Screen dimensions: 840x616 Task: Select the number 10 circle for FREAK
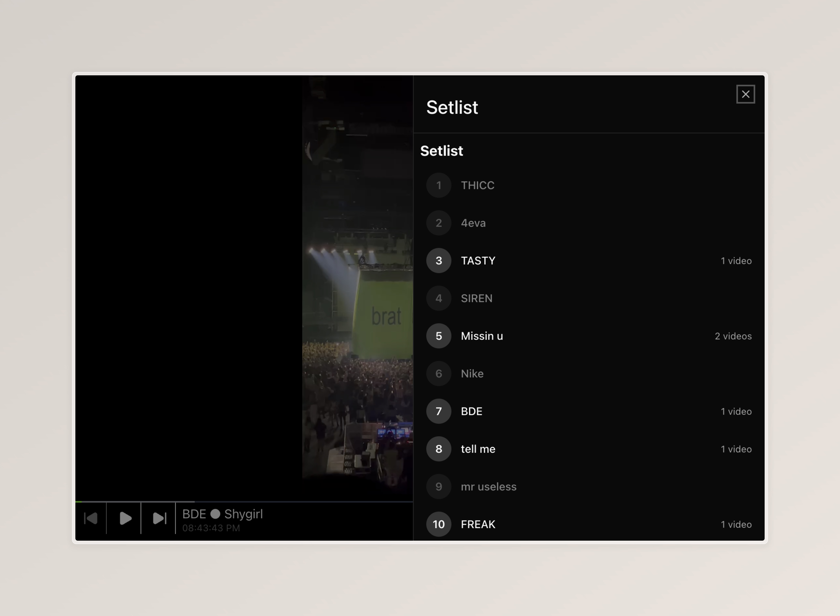tap(438, 524)
